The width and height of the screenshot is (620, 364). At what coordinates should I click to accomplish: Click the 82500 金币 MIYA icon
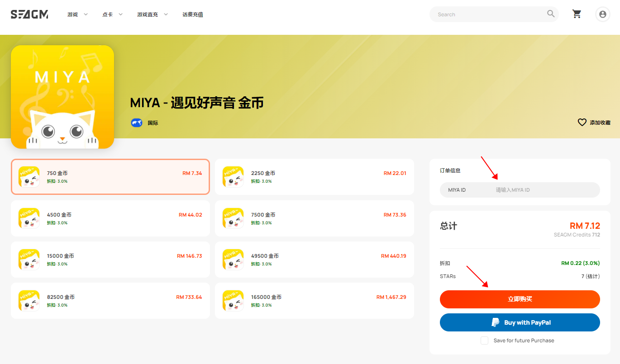click(29, 301)
